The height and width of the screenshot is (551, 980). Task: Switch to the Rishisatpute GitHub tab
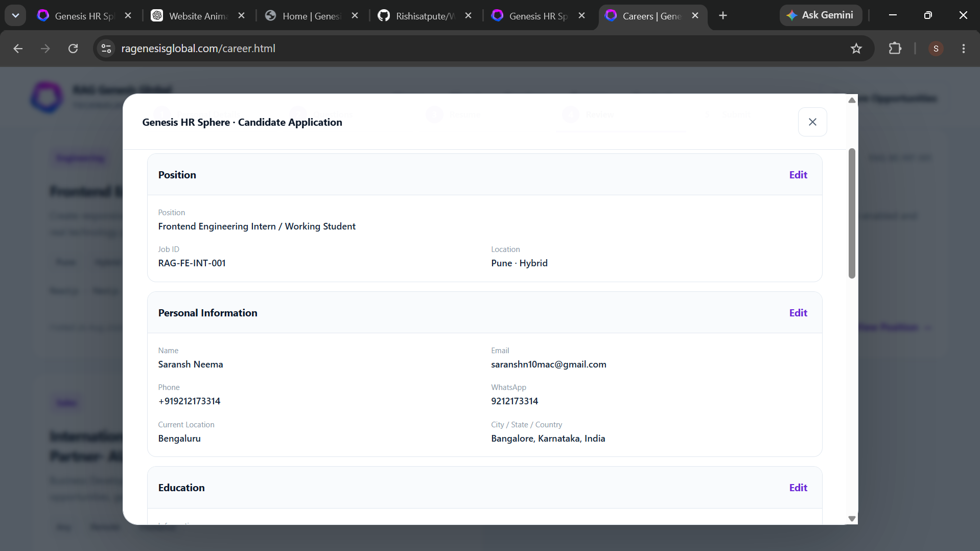[x=425, y=16]
